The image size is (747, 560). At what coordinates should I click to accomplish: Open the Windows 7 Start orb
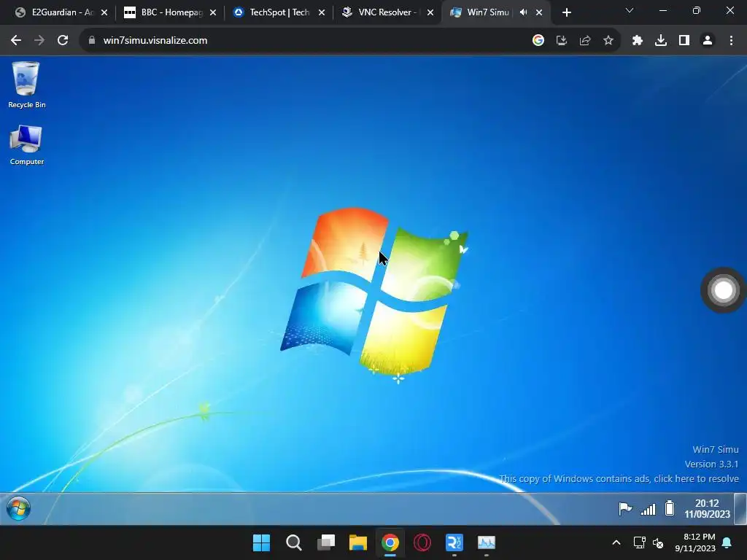(18, 508)
